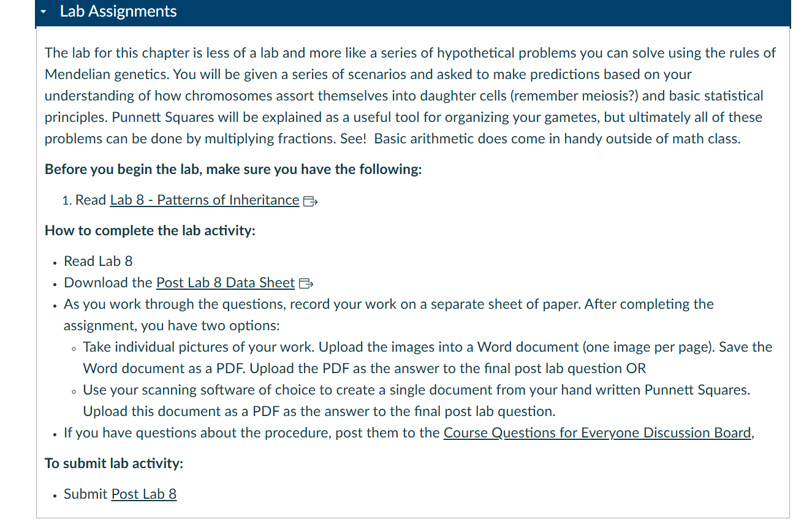Open Course Questions for Everyone Discussion Board

(598, 433)
